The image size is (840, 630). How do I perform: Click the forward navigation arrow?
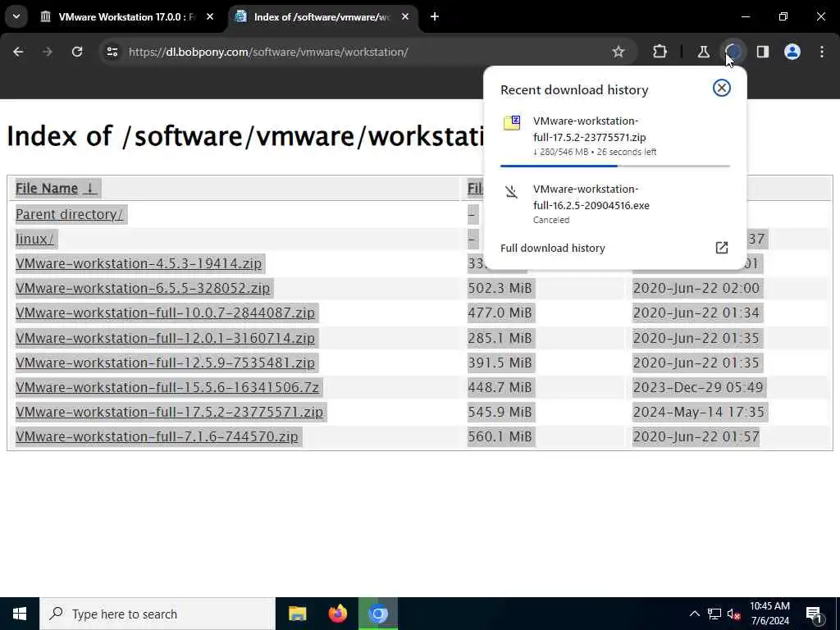click(x=48, y=52)
